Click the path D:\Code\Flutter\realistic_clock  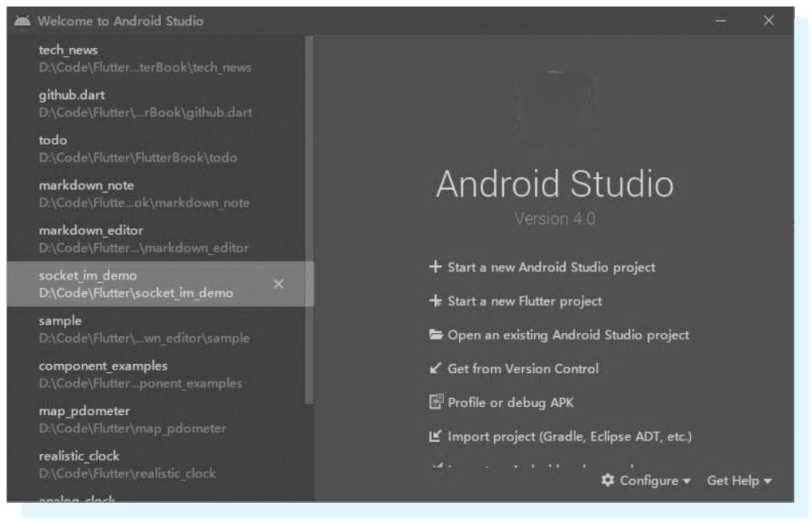(127, 474)
